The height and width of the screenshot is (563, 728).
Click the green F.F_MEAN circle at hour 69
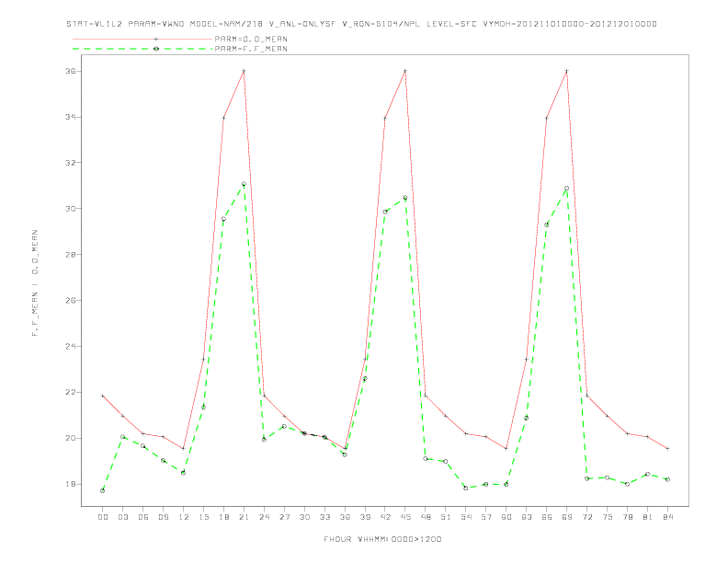tap(567, 189)
